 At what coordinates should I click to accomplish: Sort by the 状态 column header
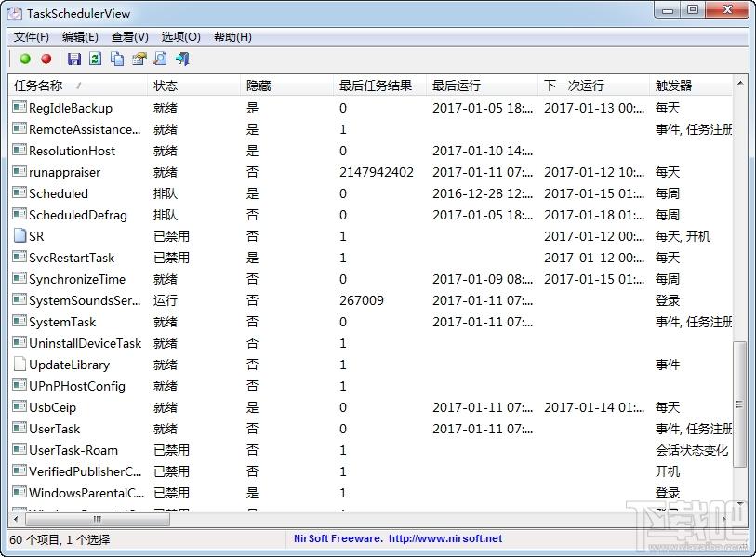[193, 86]
